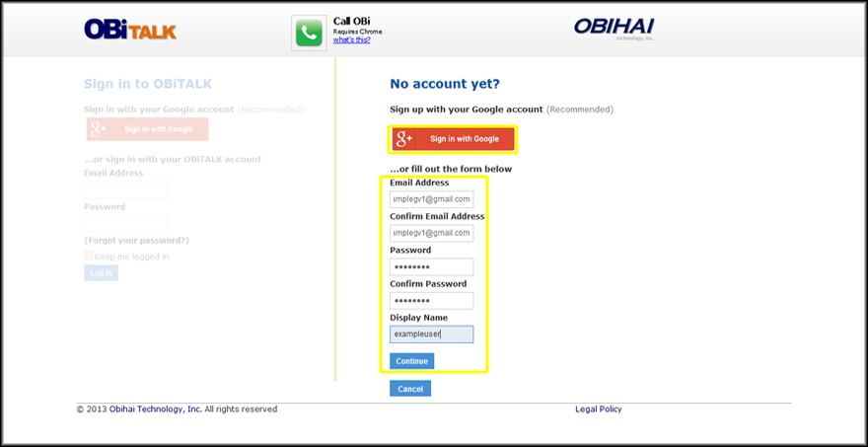868x447 pixels.
Task: Select the Confirm Password field
Action: pyautogui.click(x=432, y=301)
